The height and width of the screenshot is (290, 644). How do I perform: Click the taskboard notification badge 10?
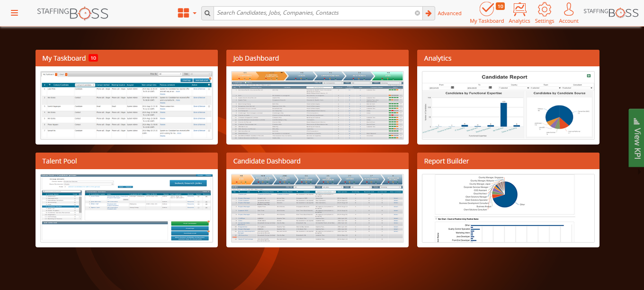click(x=500, y=6)
